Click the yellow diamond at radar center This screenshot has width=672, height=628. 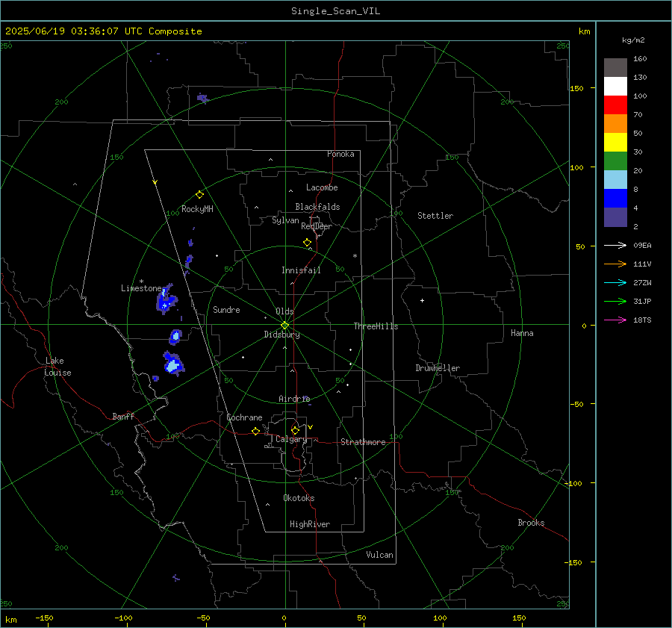[x=285, y=325]
